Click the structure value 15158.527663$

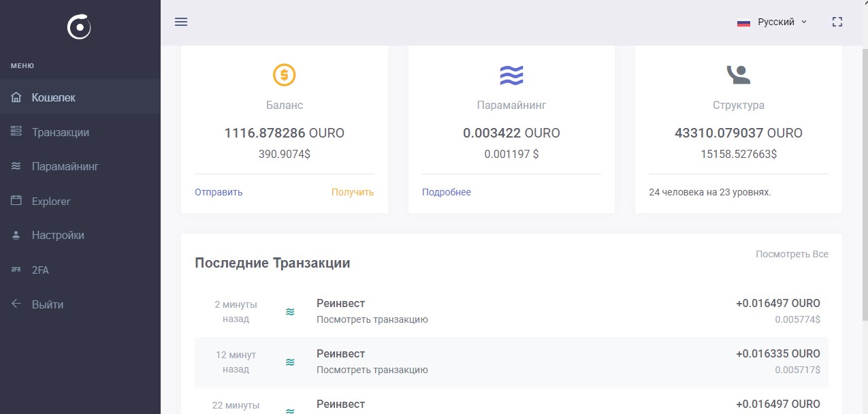739,154
